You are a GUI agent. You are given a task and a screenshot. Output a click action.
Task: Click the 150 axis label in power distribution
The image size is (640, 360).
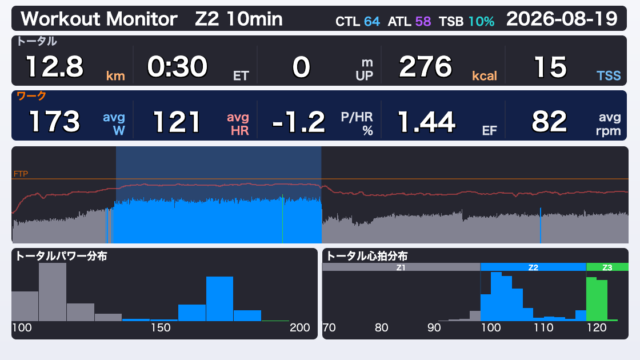click(x=160, y=327)
